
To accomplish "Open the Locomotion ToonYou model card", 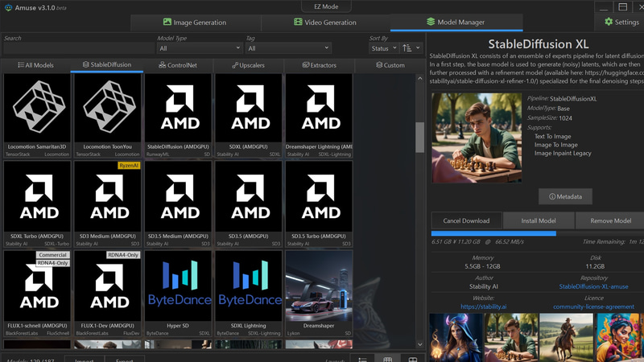I will [108, 115].
